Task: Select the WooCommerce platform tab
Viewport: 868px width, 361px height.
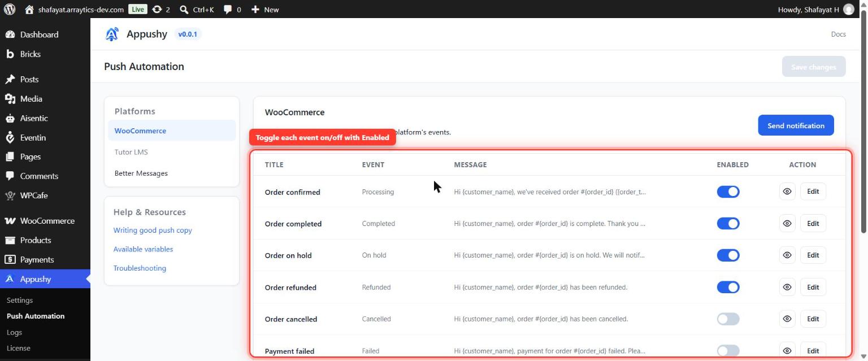Action: click(172, 131)
